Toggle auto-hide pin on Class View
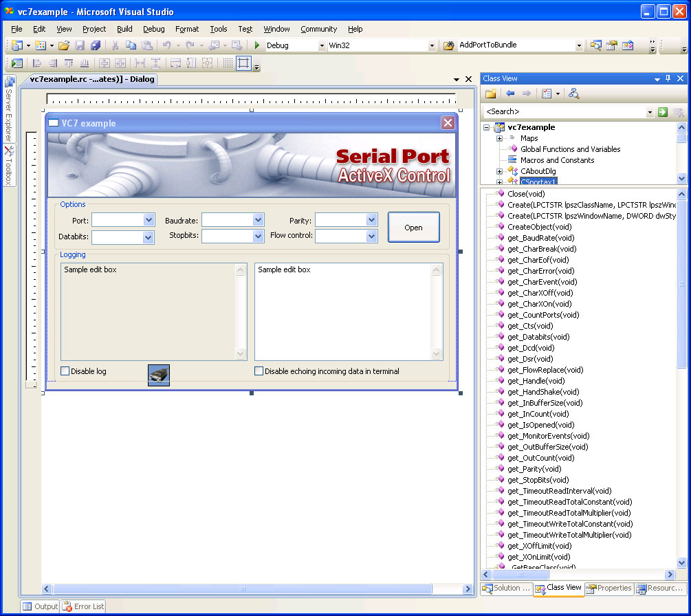The height and width of the screenshot is (616, 691). tap(668, 78)
